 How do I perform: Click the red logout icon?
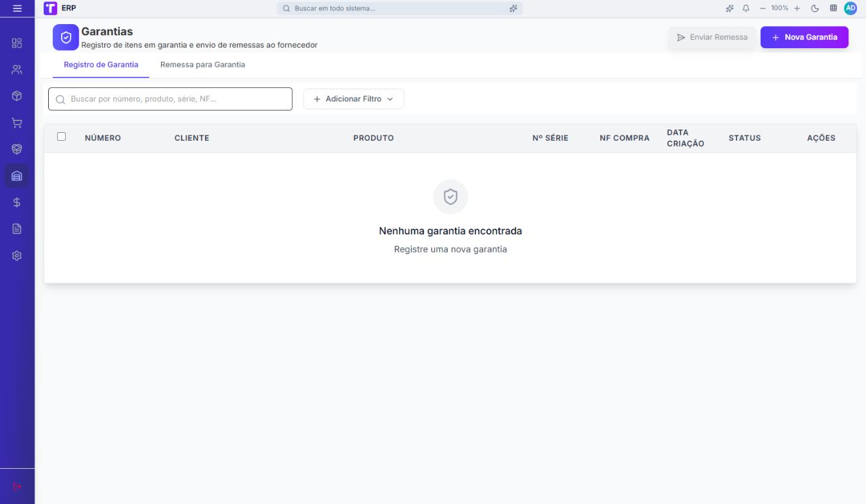(x=17, y=486)
